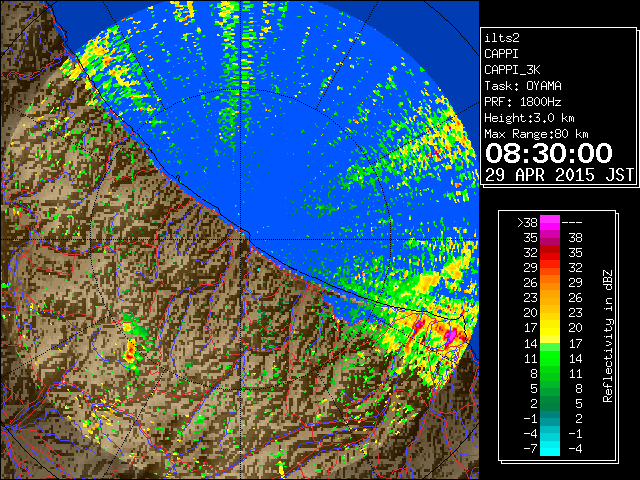
Task: Click the yellow 17 to 20 dBZ swatch
Action: pos(550,328)
